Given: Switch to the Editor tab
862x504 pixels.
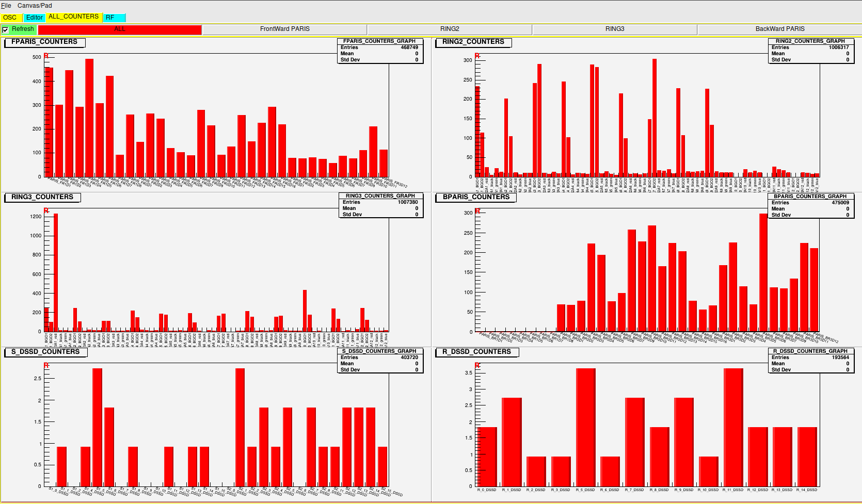Looking at the screenshot, I should [35, 18].
